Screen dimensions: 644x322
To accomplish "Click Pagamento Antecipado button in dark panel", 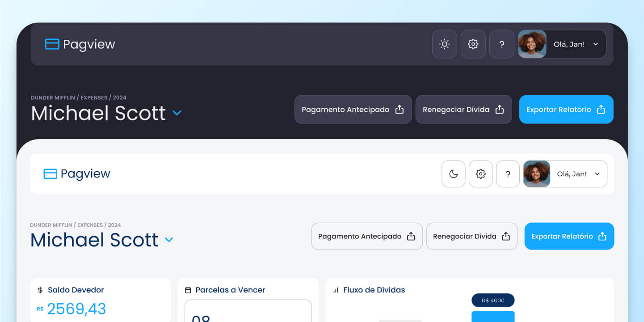I will 353,109.
